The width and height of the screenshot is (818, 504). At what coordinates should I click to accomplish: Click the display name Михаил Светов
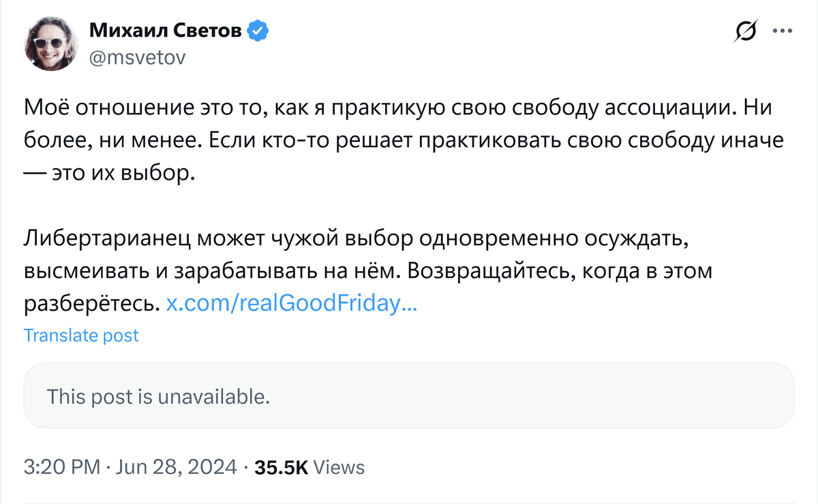(166, 31)
